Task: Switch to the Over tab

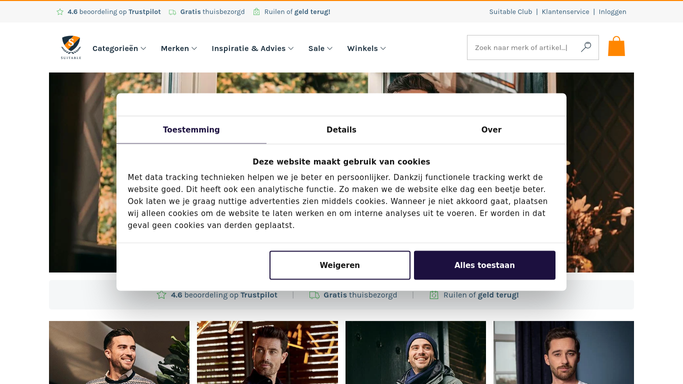Action: pos(491,130)
